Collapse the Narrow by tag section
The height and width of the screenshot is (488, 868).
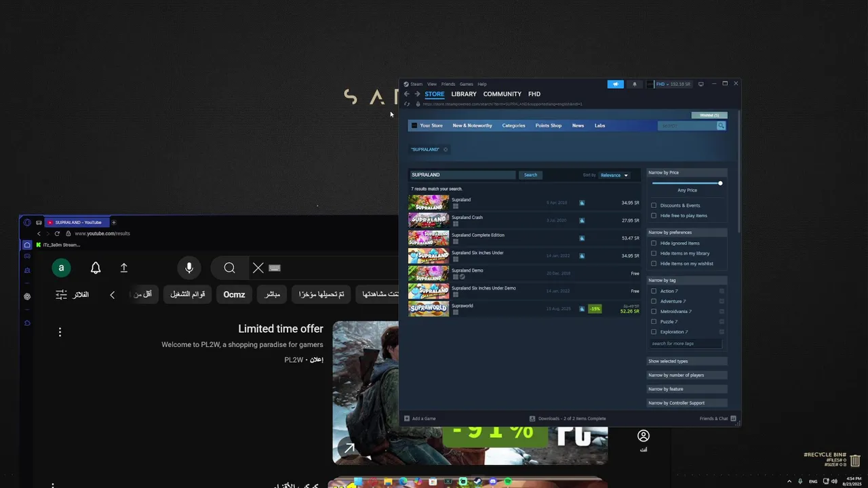click(x=687, y=280)
